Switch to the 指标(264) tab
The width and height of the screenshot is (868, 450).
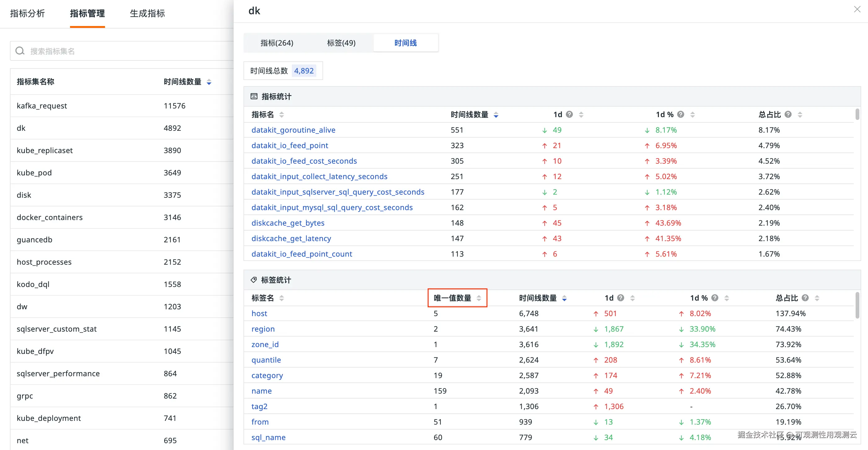click(x=277, y=43)
